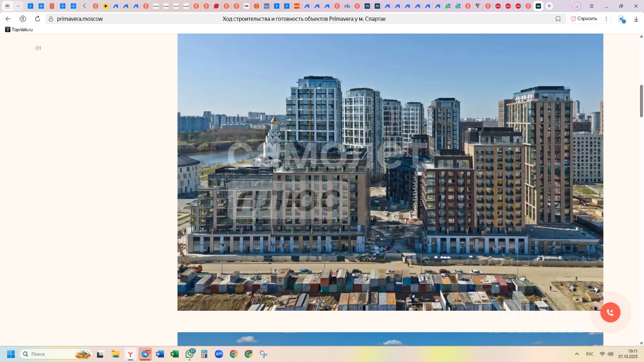The image size is (644, 362).
Task: Open the browser hamburger menu
Action: pos(592,6)
